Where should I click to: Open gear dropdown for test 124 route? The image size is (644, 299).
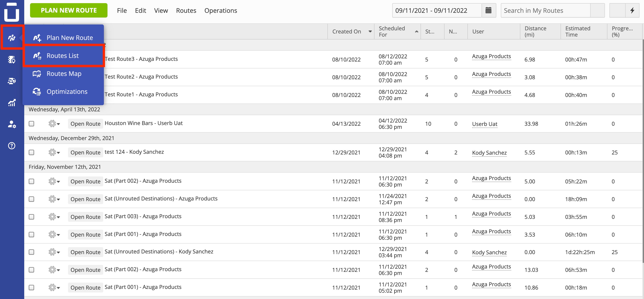click(x=54, y=152)
